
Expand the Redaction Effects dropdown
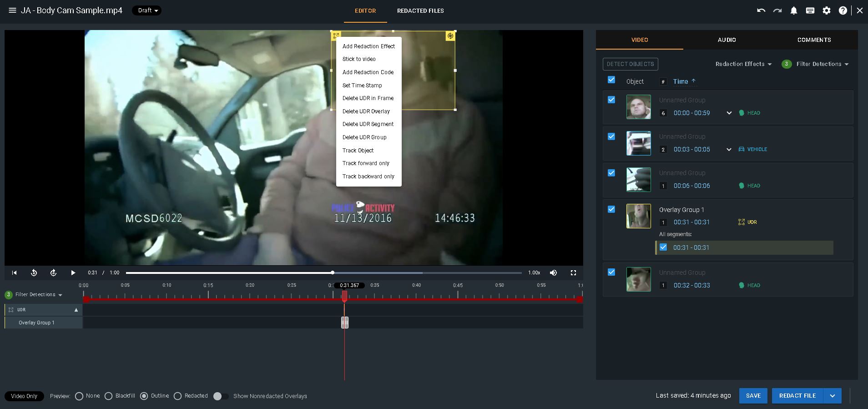pyautogui.click(x=743, y=64)
